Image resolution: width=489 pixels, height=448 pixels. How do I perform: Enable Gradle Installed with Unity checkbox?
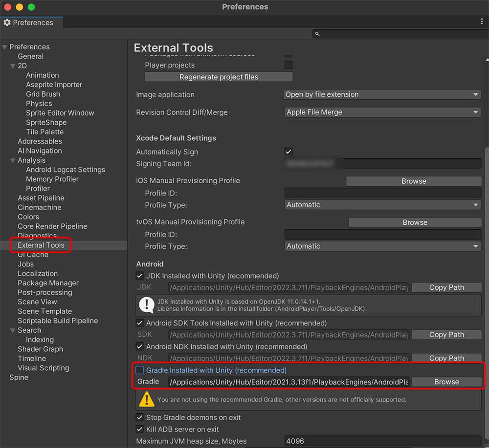[x=139, y=371]
